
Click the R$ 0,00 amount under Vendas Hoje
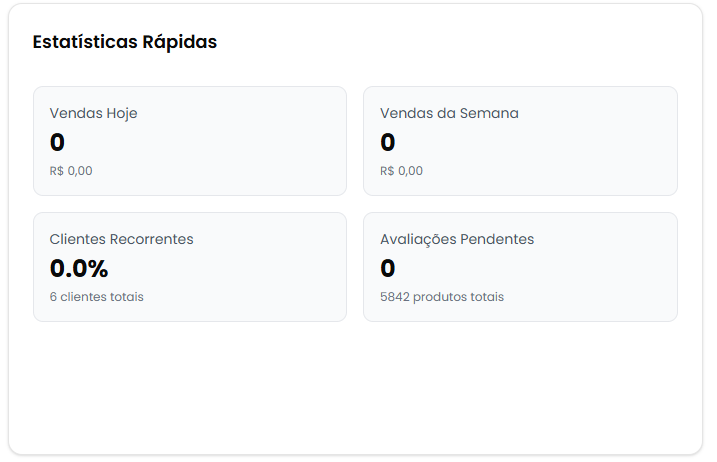pos(71,171)
